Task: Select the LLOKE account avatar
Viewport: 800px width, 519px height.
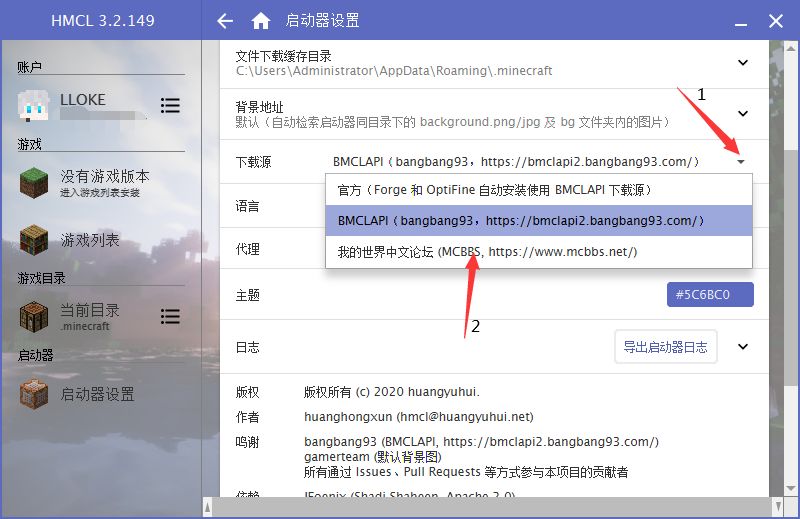Action: [x=33, y=106]
